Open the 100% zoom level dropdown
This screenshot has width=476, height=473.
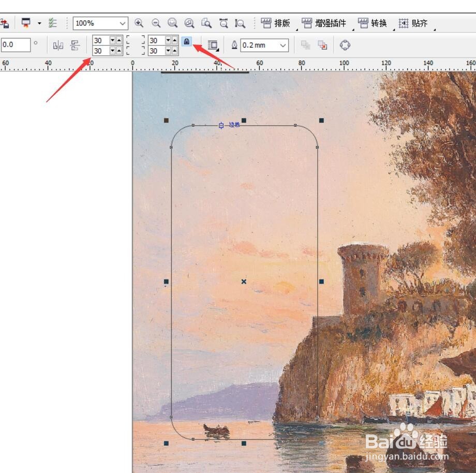click(122, 23)
